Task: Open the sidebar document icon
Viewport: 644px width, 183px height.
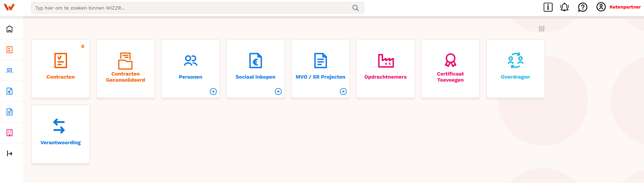Action: point(10,112)
